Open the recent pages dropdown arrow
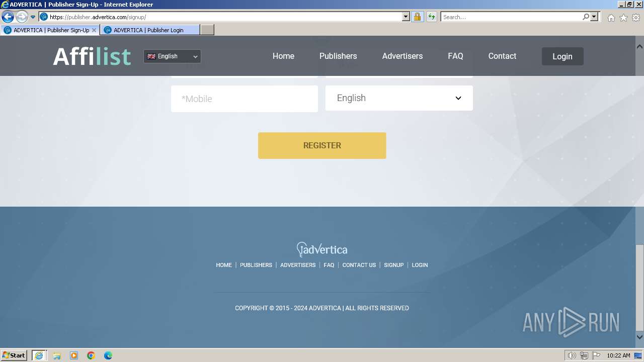 pyautogui.click(x=33, y=17)
